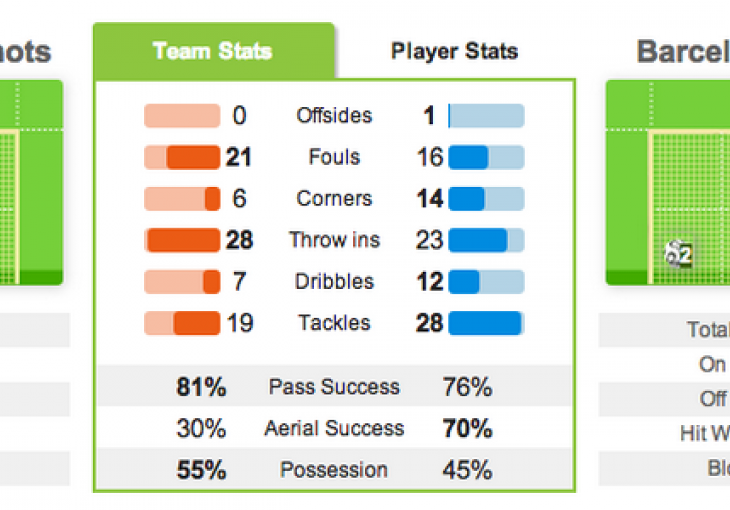Switch to the Player Stats tab
The height and width of the screenshot is (510, 730).
[x=455, y=52]
